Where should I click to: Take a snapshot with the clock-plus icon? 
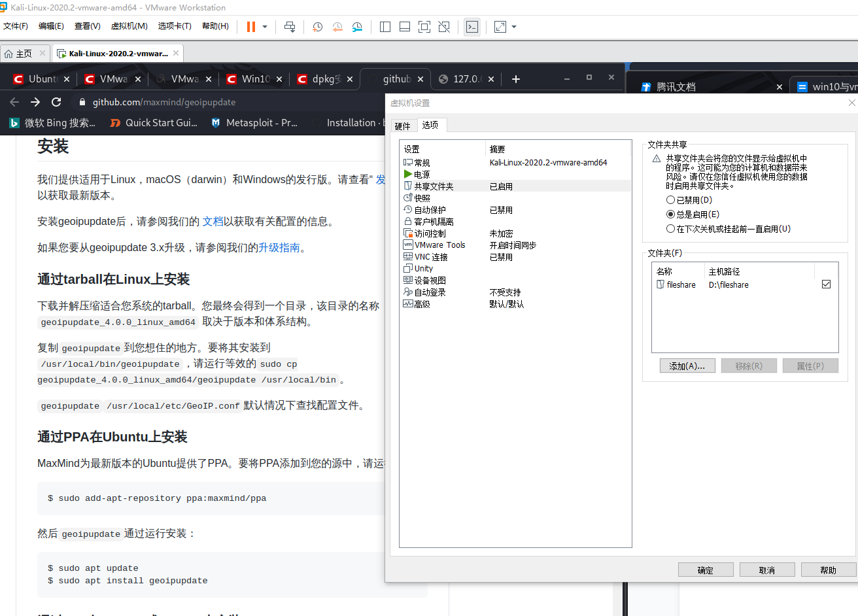tap(318, 27)
